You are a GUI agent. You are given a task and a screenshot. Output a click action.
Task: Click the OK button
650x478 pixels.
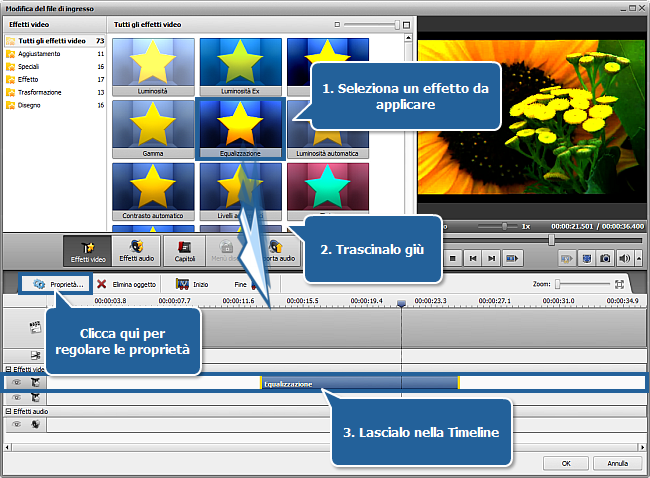coord(566,463)
